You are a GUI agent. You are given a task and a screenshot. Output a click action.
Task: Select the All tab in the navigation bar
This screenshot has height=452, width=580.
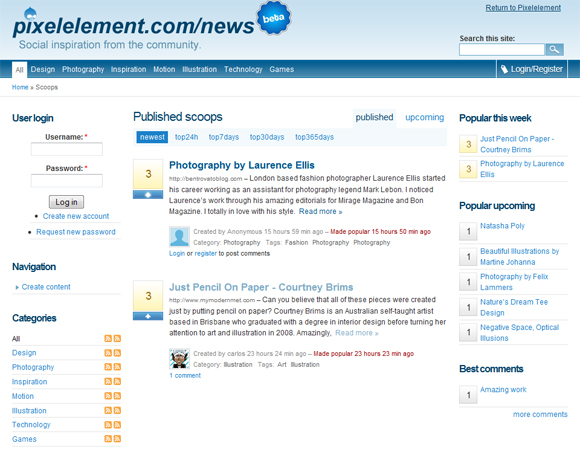(19, 70)
